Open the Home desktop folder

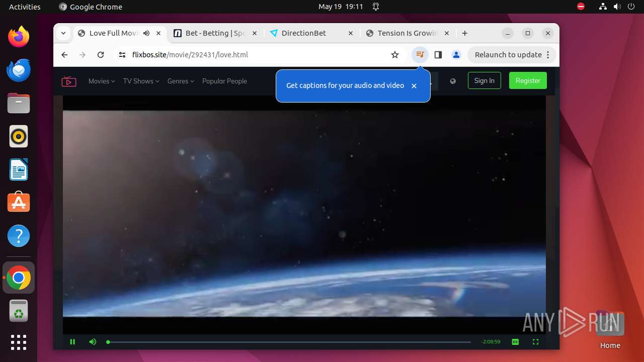click(x=610, y=330)
